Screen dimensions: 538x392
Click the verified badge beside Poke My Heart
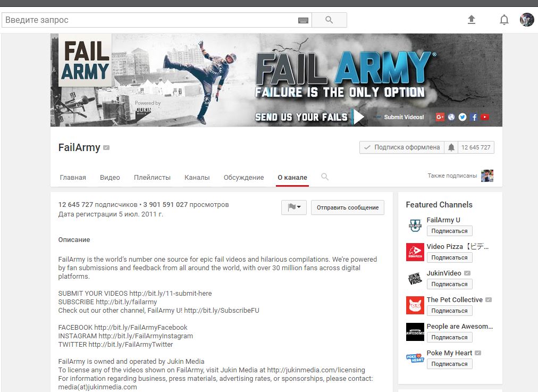click(x=478, y=353)
